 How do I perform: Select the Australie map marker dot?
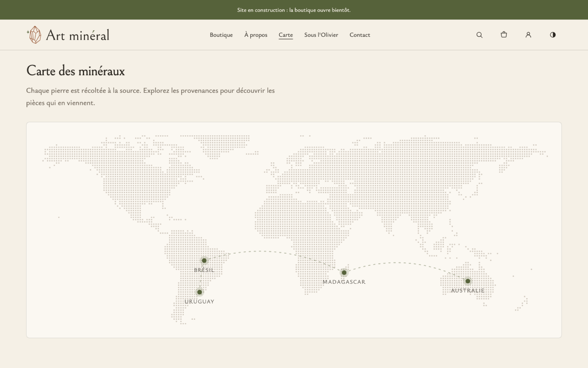pos(468,281)
